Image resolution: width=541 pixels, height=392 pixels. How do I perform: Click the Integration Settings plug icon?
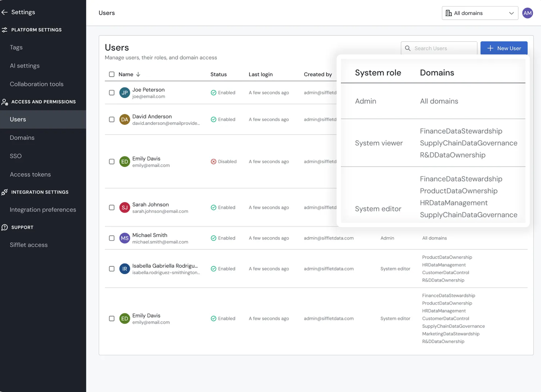(x=4, y=192)
